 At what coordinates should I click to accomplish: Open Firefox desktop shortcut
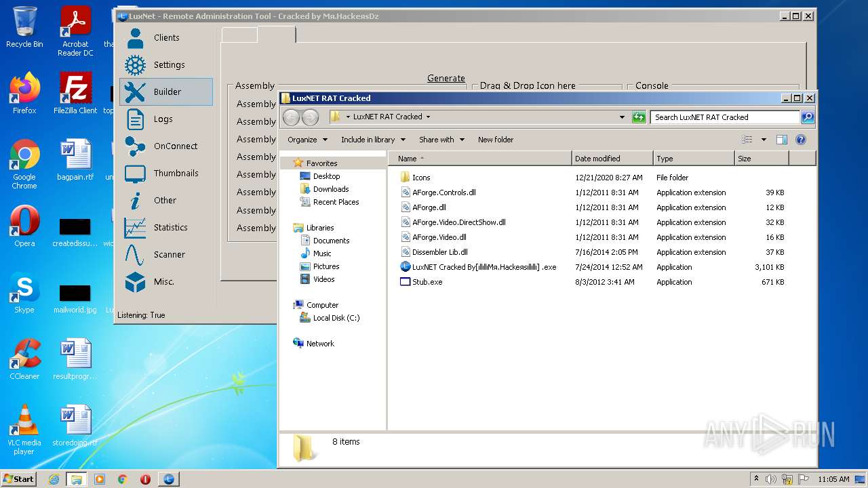[24, 94]
